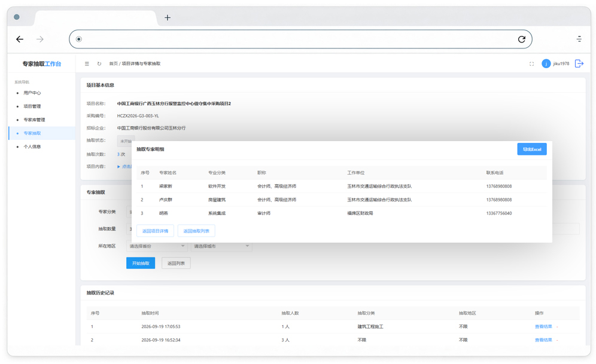The width and height of the screenshot is (596, 364).
Task: Toggle fullscreen using the expand icon
Action: coord(531,64)
